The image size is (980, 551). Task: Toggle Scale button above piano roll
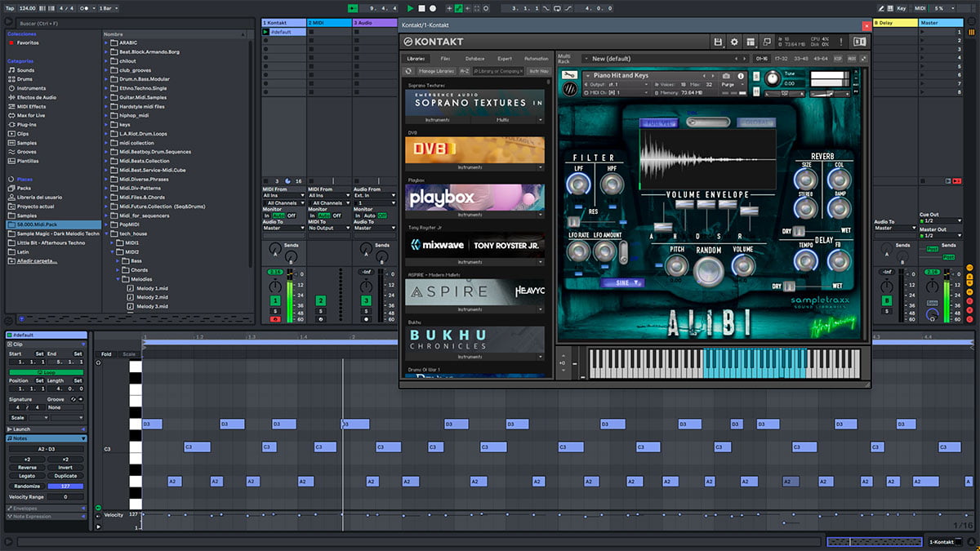[129, 354]
